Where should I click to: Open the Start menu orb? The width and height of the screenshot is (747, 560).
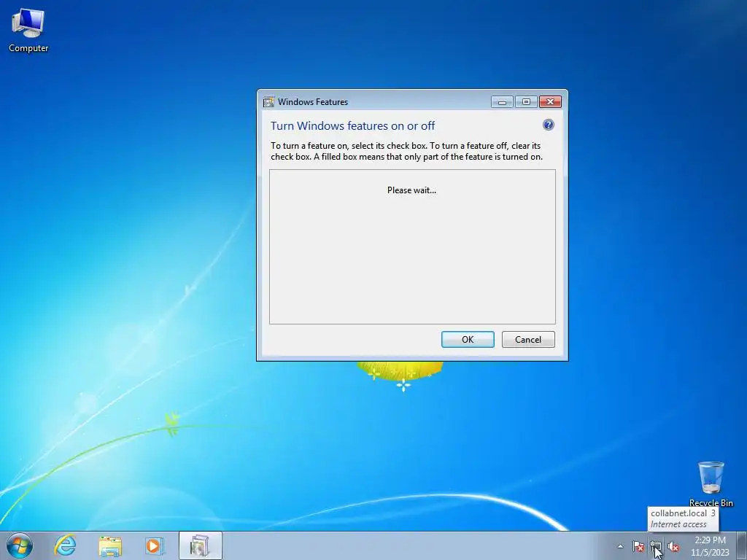coord(20,545)
